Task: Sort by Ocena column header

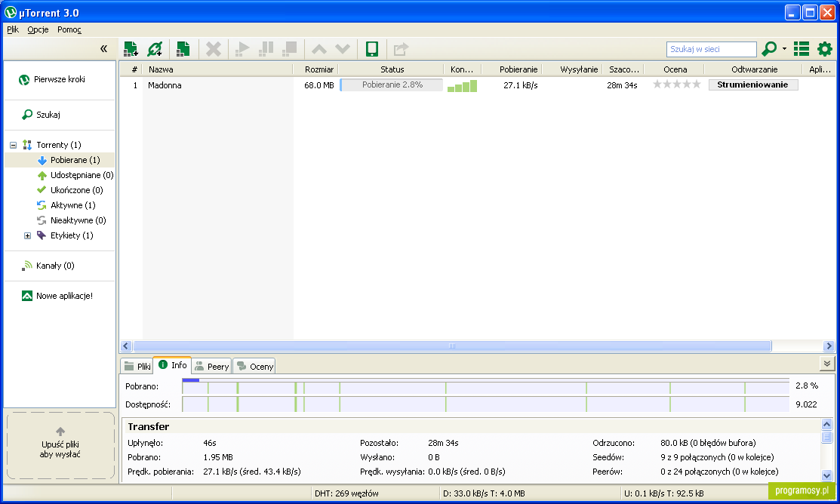Action: click(675, 69)
